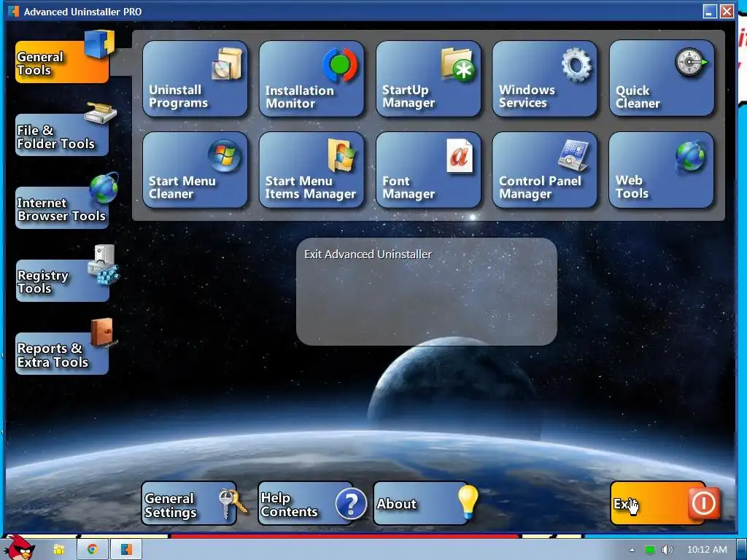
Task: Launch Installation Monitor tool
Action: (x=311, y=79)
